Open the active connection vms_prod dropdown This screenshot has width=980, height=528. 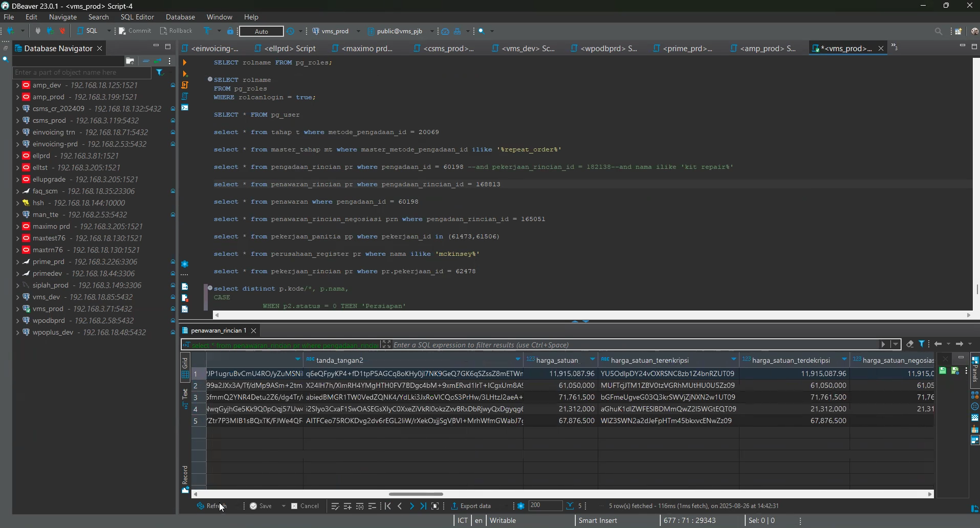tap(336, 31)
